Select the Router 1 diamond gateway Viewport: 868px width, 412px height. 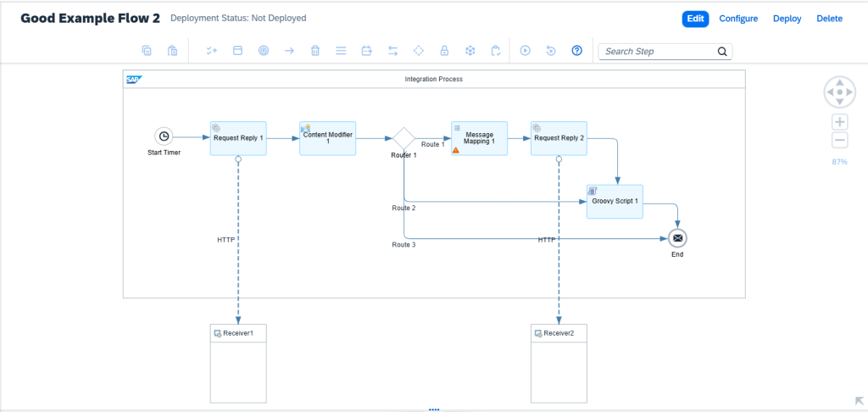404,138
